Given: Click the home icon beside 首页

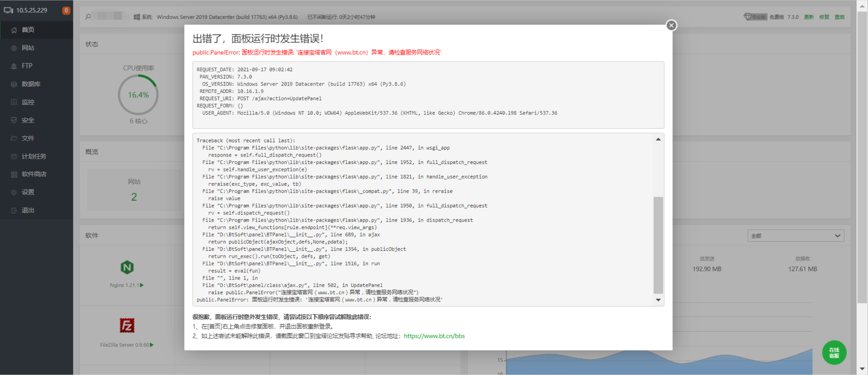Looking at the screenshot, I should point(14,30).
